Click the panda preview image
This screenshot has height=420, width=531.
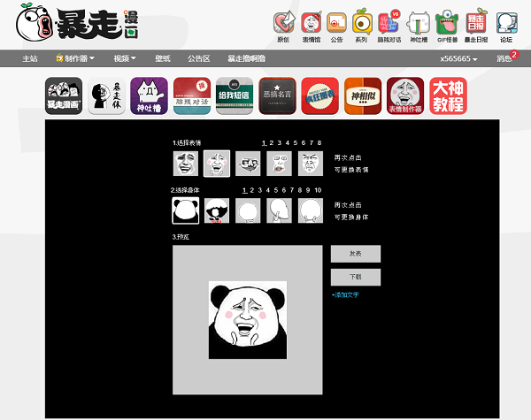[248, 320]
